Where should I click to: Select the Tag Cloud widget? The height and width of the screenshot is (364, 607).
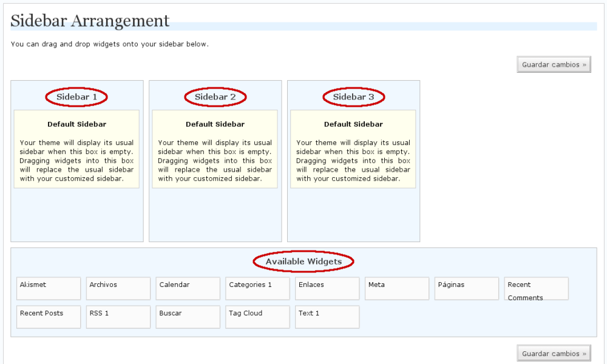point(258,317)
